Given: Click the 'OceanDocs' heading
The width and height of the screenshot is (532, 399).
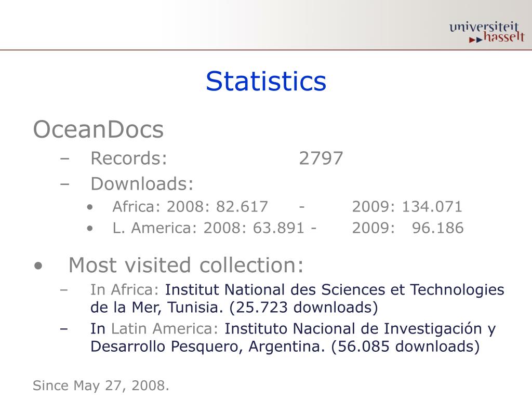Looking at the screenshot, I should point(98,129).
